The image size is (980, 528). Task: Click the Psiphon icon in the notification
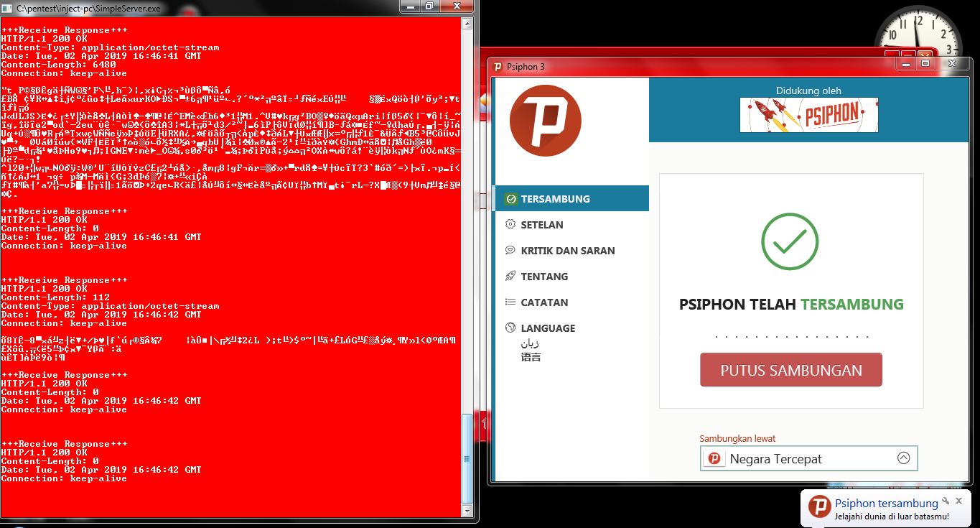point(819,506)
